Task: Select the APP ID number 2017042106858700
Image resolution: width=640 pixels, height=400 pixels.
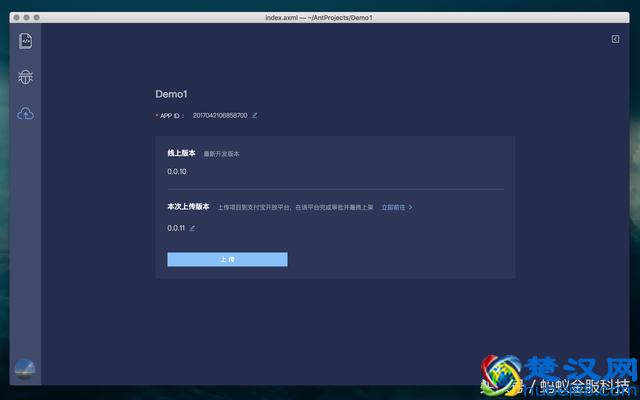Action: pos(220,116)
